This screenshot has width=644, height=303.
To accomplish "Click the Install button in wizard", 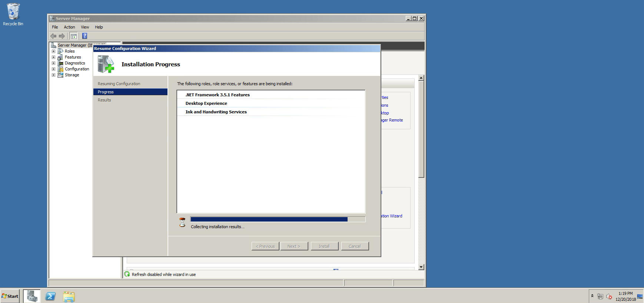I will [x=324, y=246].
